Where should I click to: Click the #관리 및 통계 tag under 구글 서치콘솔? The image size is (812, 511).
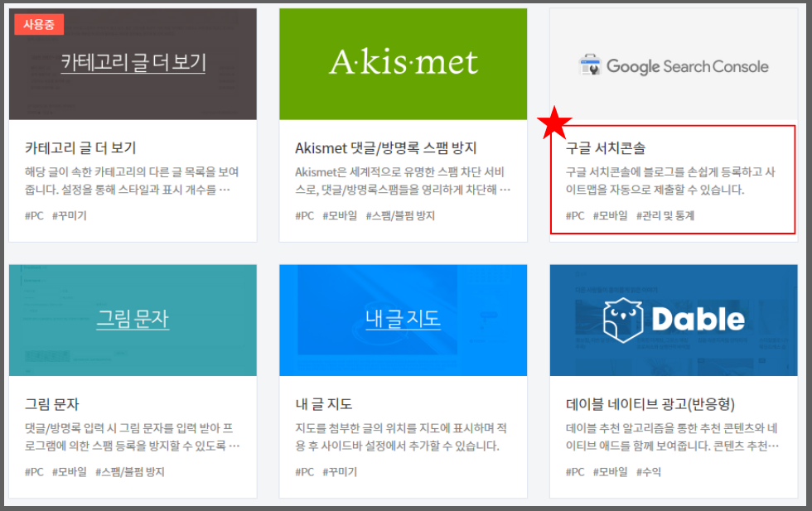point(665,215)
